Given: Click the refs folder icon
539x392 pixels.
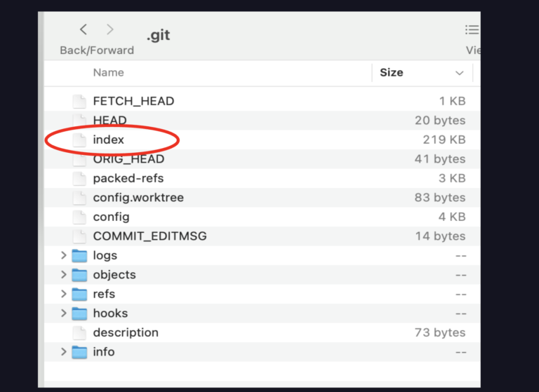Looking at the screenshot, I should pos(79,294).
